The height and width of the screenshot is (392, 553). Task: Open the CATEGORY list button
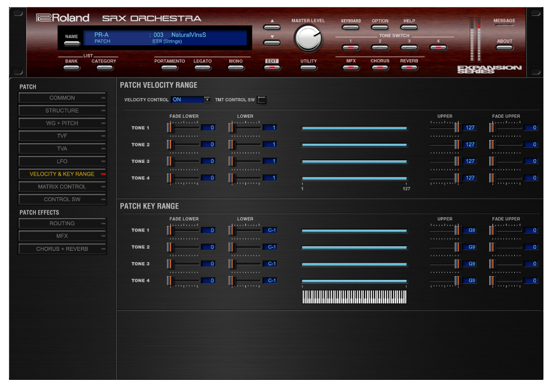click(104, 67)
